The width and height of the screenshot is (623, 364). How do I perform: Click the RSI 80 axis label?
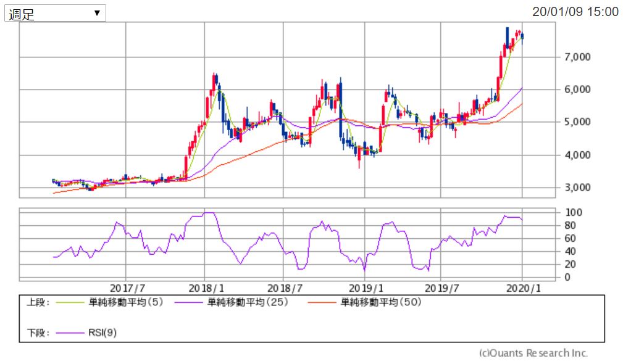coord(570,225)
